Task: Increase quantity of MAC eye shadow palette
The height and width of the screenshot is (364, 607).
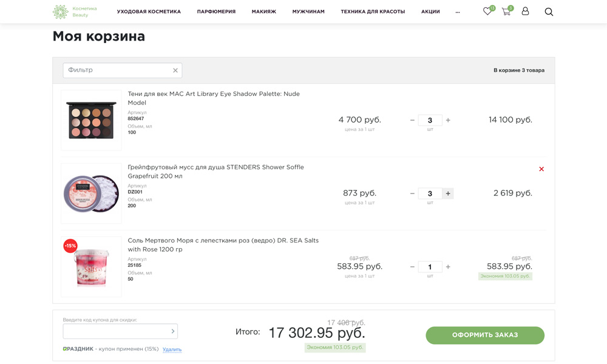Action: coord(448,120)
